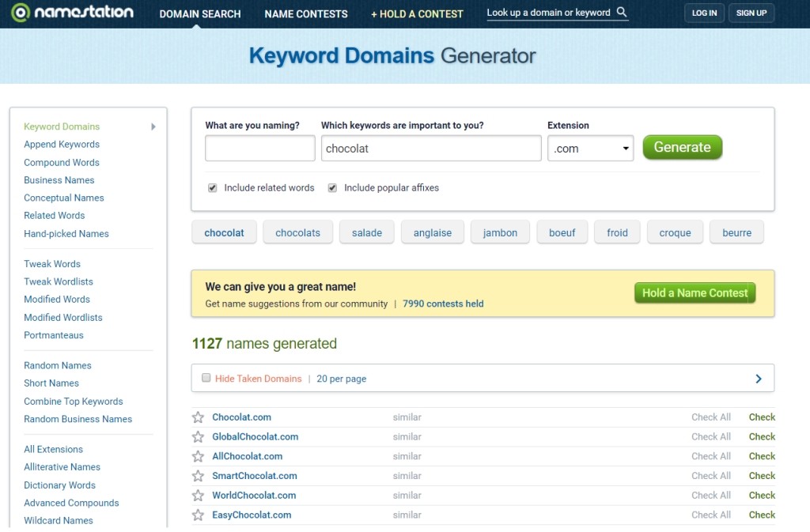The image size is (810, 532).
Task: Focus the What are you naming field
Action: [259, 148]
